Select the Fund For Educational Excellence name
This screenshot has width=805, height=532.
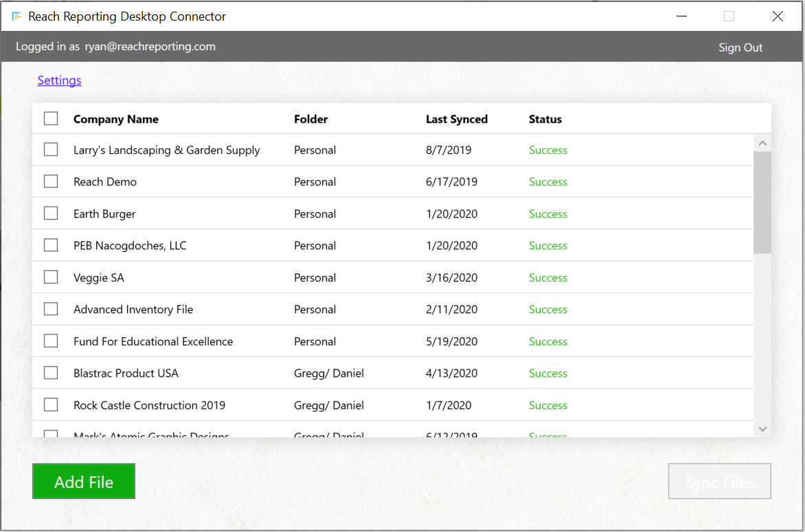(153, 342)
